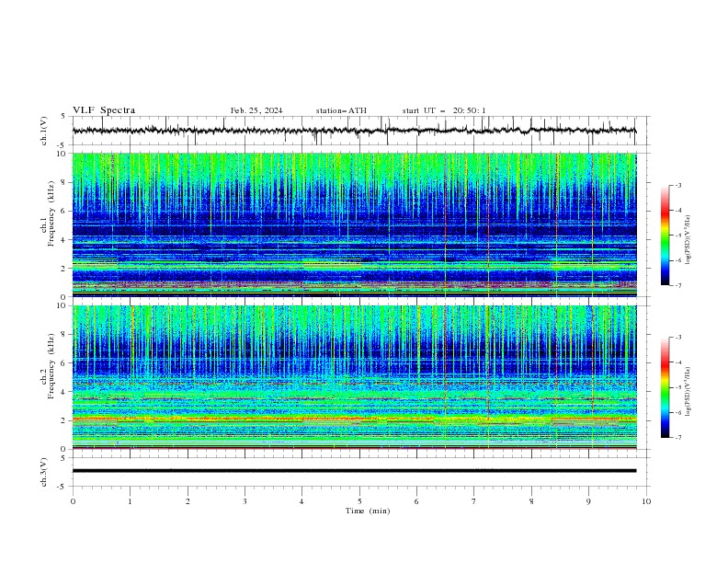Select upper color bar "log(PSD)(V²/Hz)" label

(688, 240)
